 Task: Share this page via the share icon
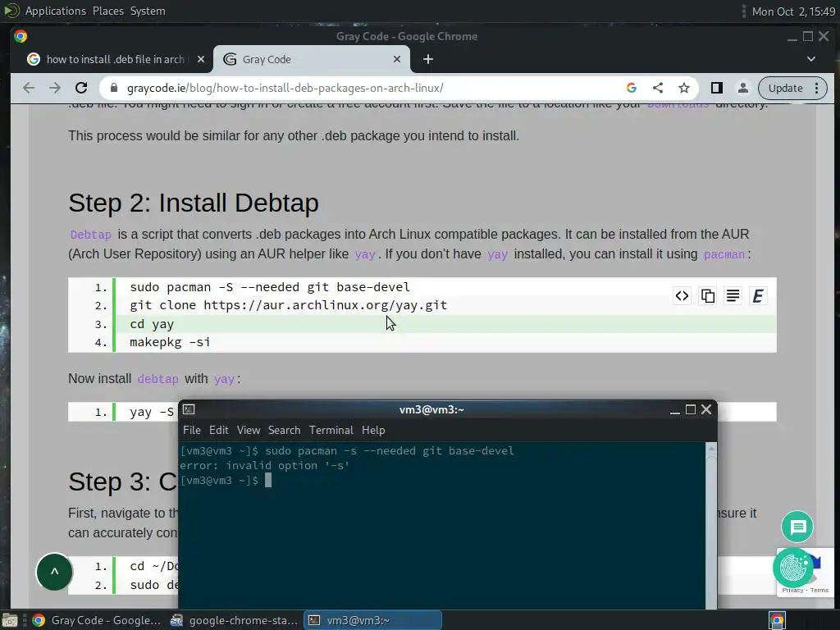(x=658, y=88)
